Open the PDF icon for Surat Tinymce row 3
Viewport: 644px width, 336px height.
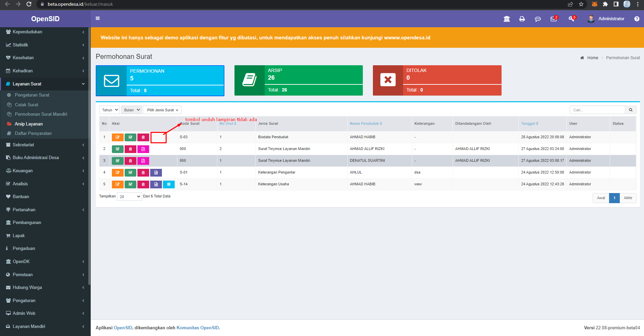click(143, 161)
